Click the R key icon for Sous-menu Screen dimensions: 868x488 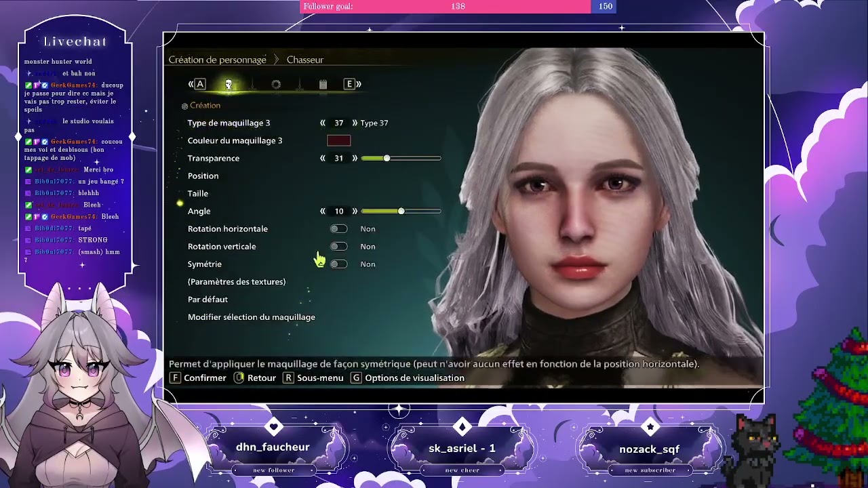tap(288, 378)
